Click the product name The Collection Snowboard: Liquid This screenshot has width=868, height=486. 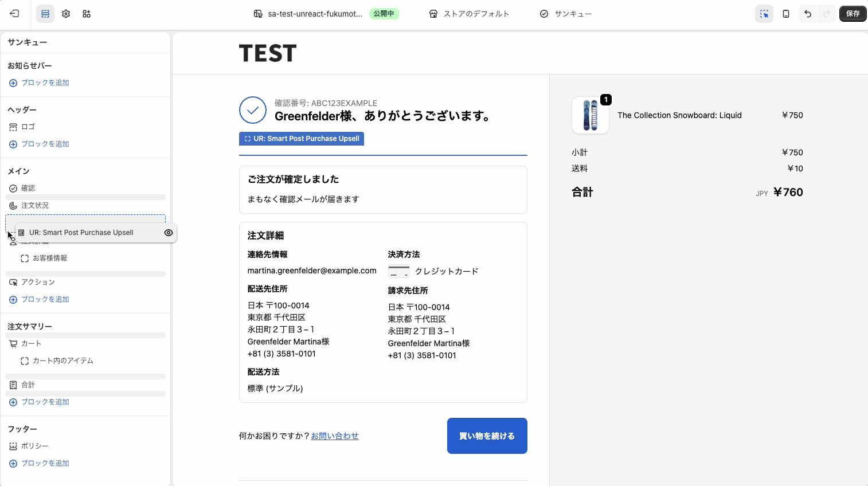click(679, 115)
